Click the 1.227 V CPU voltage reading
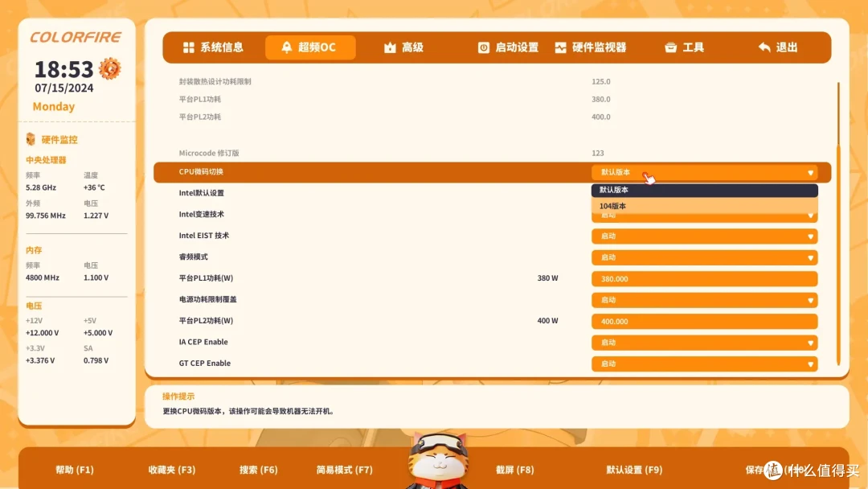The height and width of the screenshot is (489, 868). (96, 216)
